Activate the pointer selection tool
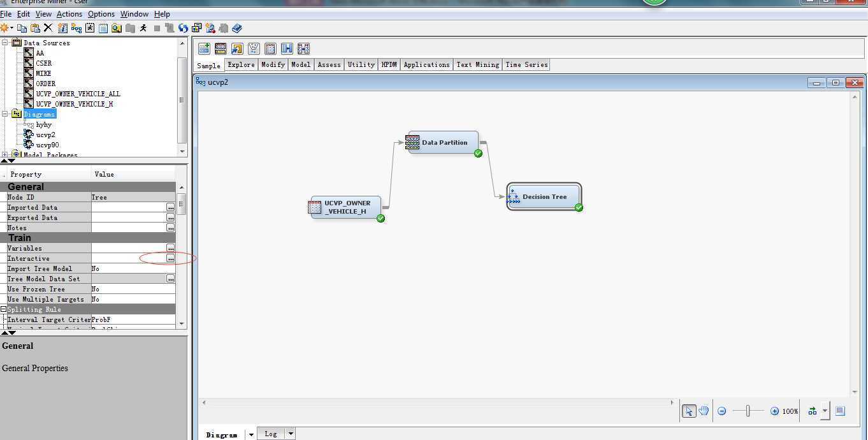The width and height of the screenshot is (868, 440). click(x=689, y=411)
